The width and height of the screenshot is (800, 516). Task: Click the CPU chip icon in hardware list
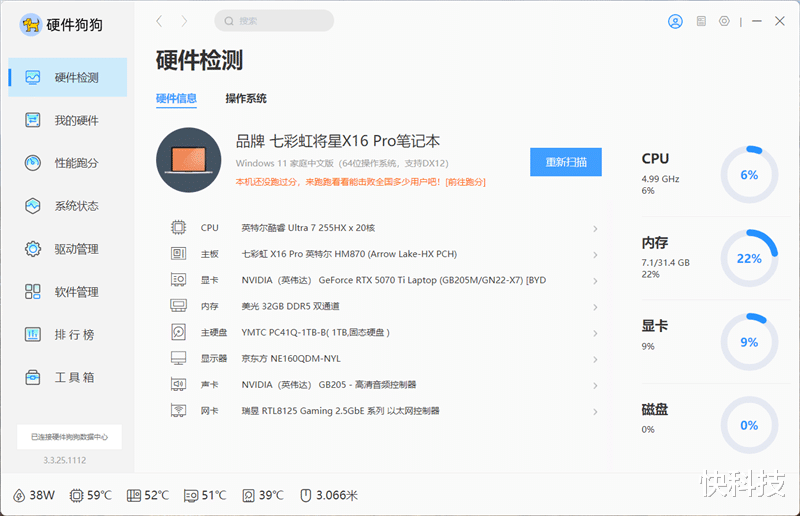pyautogui.click(x=179, y=227)
